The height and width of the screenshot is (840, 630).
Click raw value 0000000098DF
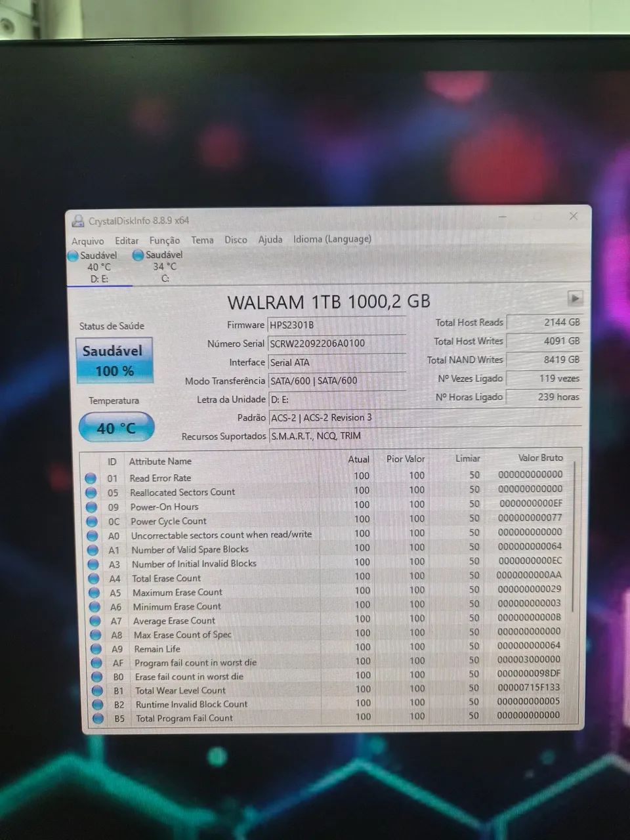[x=528, y=673]
